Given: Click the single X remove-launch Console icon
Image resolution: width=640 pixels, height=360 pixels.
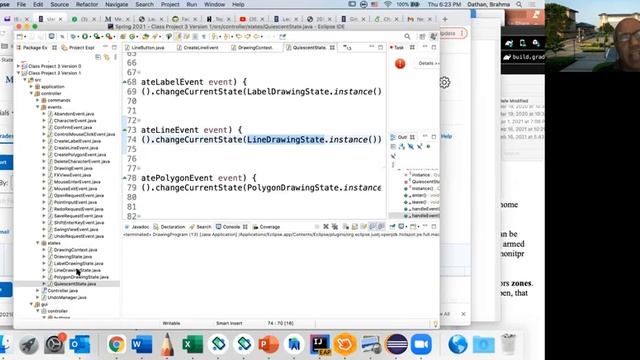Looking at the screenshot, I should [x=326, y=227].
